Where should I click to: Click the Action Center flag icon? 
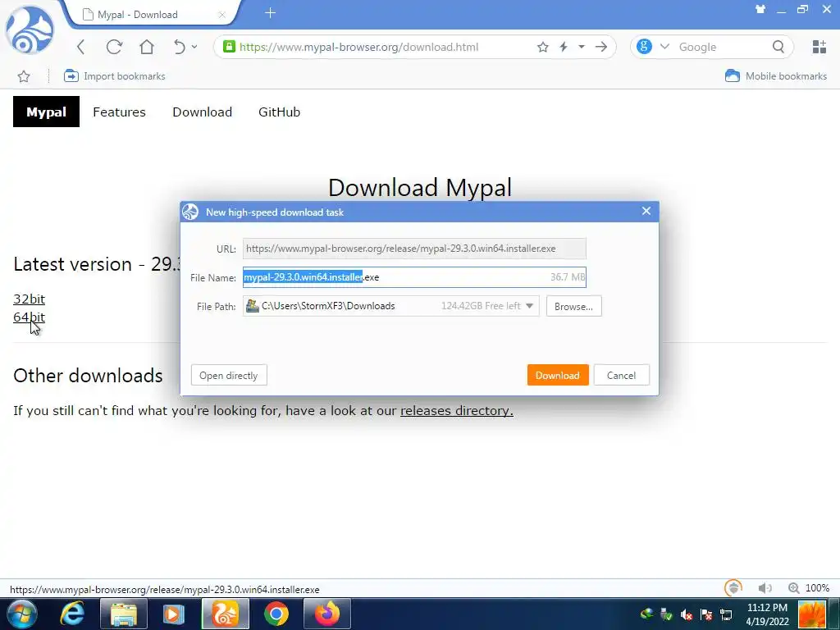[x=706, y=614]
